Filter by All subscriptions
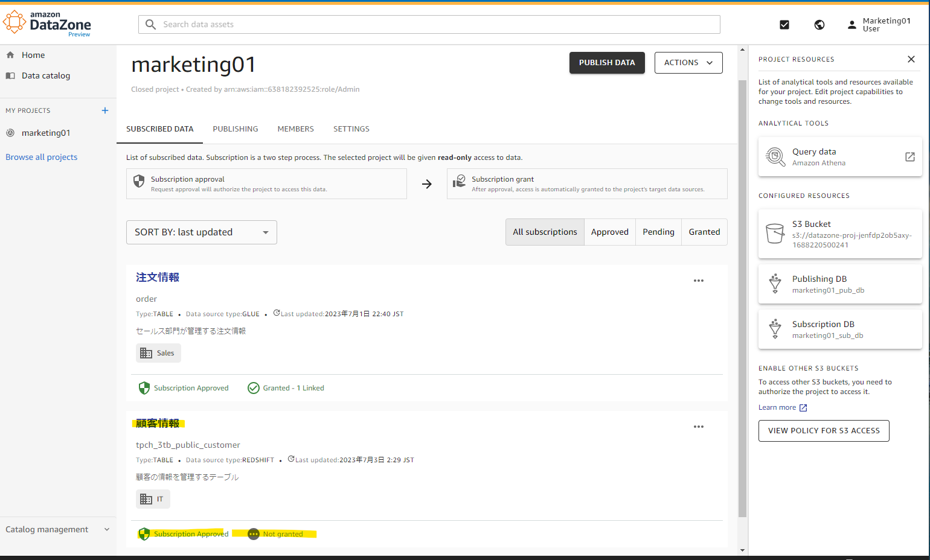930x560 pixels. (545, 232)
